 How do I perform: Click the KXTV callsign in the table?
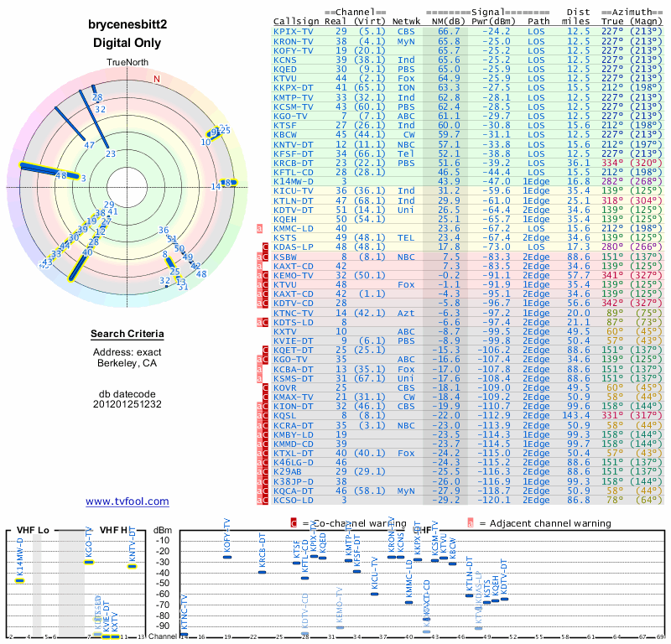pyautogui.click(x=285, y=331)
